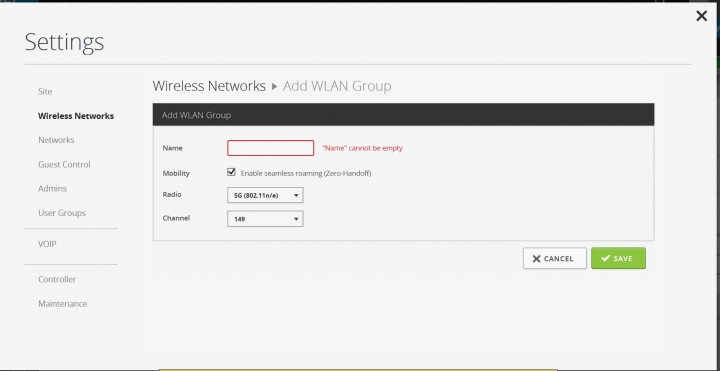Open the Controller settings section

(x=57, y=279)
